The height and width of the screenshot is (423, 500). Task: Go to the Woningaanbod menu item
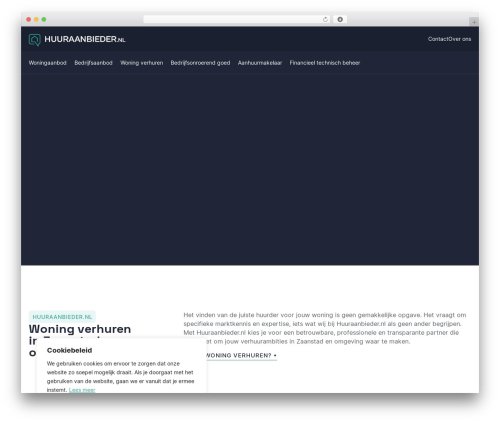coord(47,63)
